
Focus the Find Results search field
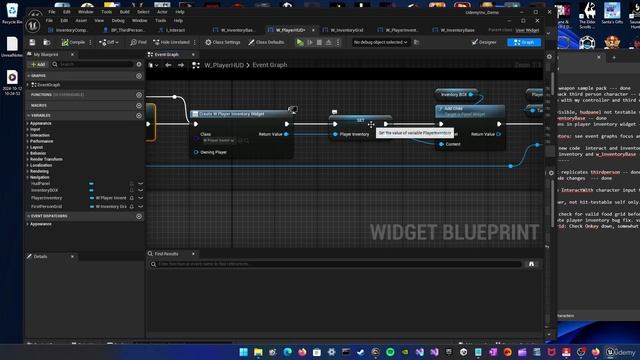[x=336, y=264]
